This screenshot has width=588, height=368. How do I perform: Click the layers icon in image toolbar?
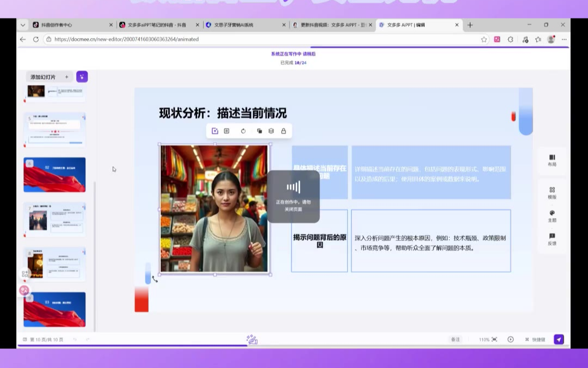click(x=271, y=131)
